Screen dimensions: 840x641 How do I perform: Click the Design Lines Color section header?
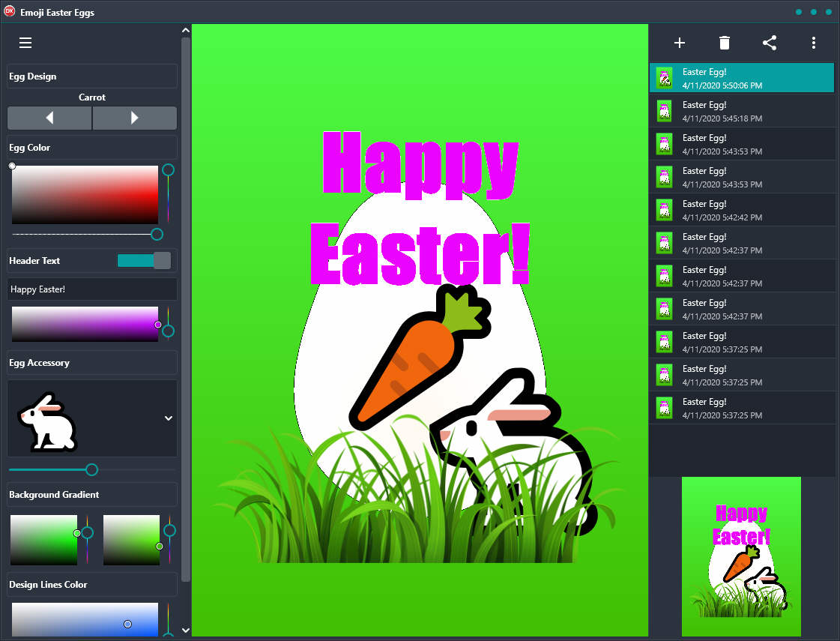click(92, 585)
